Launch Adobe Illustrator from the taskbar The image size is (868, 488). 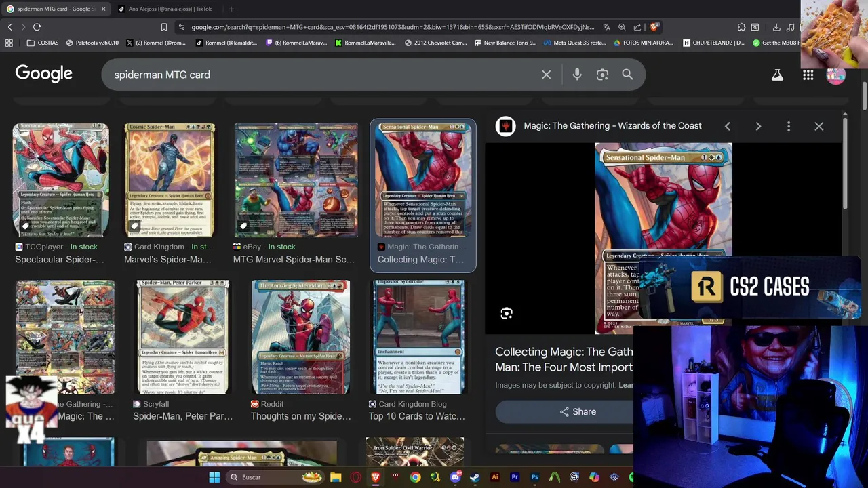click(x=494, y=477)
